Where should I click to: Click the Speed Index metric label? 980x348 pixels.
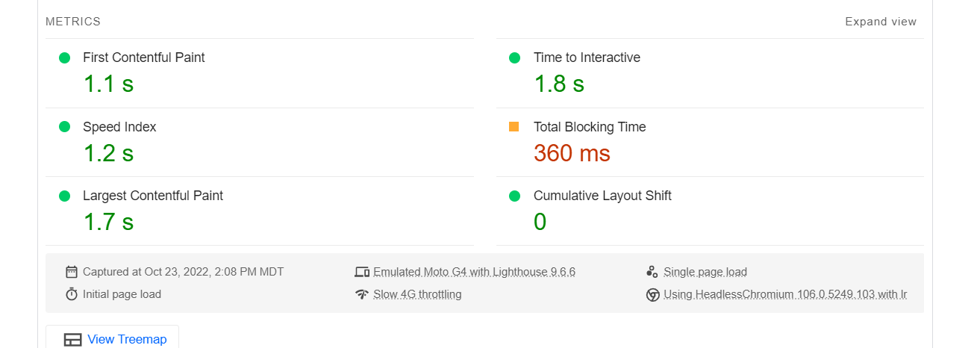(x=119, y=127)
